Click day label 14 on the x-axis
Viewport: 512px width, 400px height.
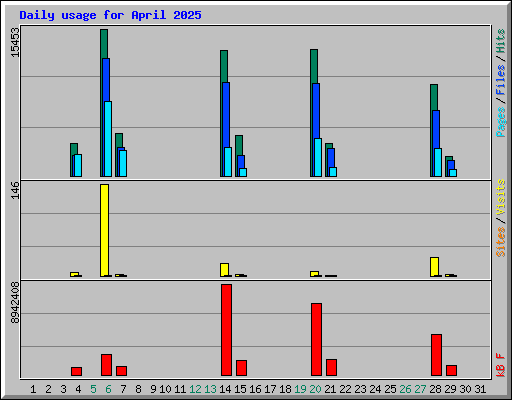(225, 389)
